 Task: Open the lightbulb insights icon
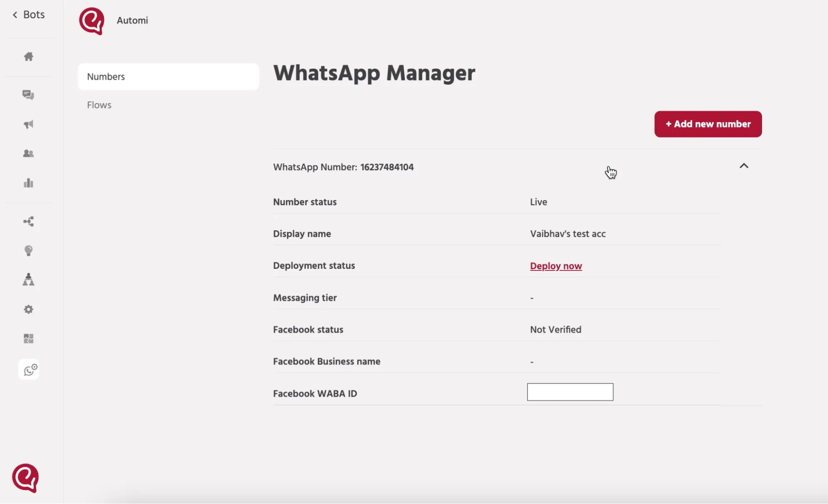(x=29, y=251)
